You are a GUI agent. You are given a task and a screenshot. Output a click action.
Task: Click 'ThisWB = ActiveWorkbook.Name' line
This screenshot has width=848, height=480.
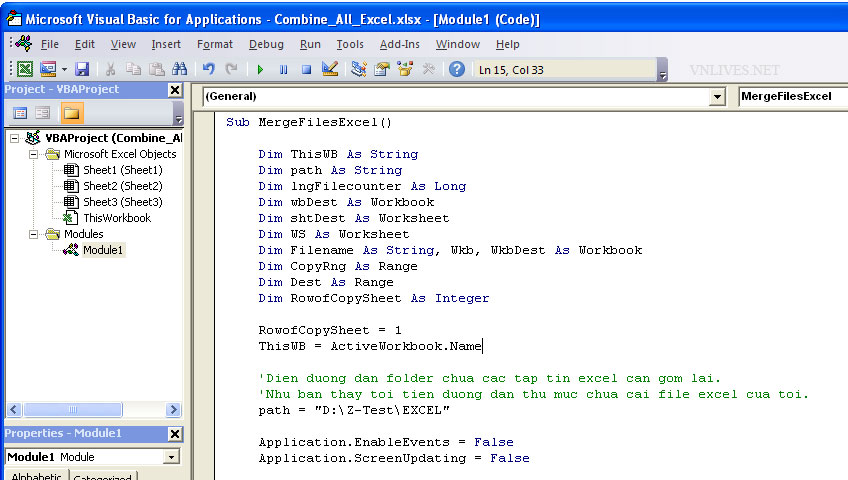370,346
